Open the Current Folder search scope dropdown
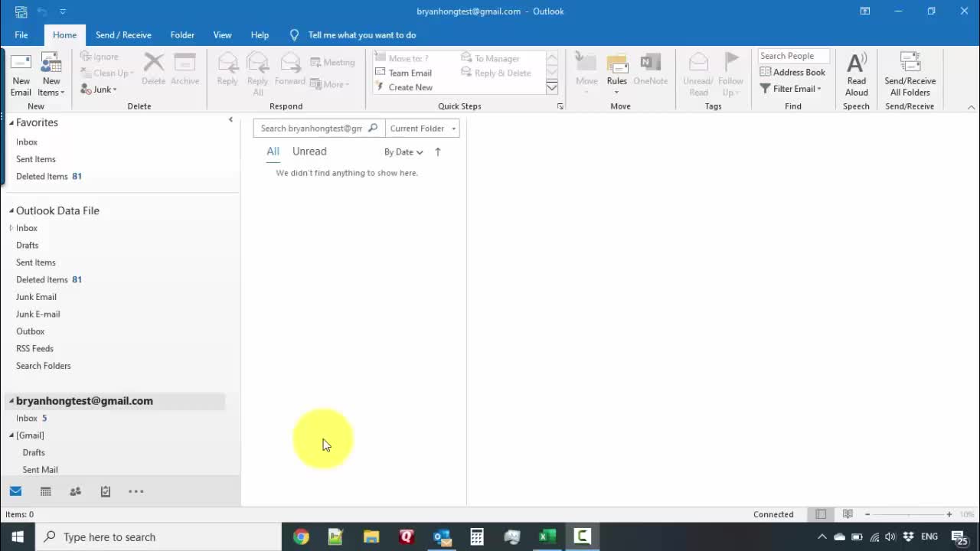The image size is (980, 551). (423, 129)
